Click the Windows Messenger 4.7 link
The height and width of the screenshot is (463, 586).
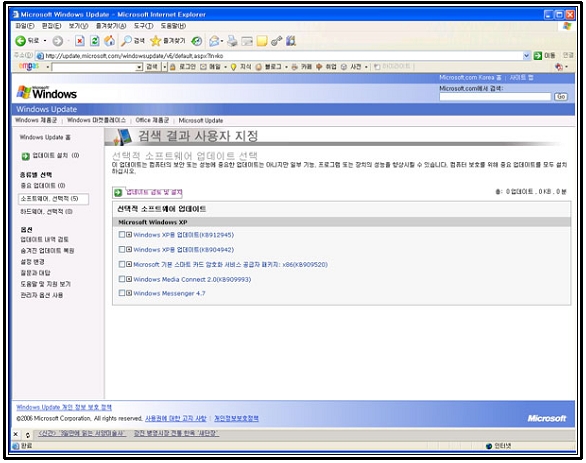pyautogui.click(x=169, y=293)
